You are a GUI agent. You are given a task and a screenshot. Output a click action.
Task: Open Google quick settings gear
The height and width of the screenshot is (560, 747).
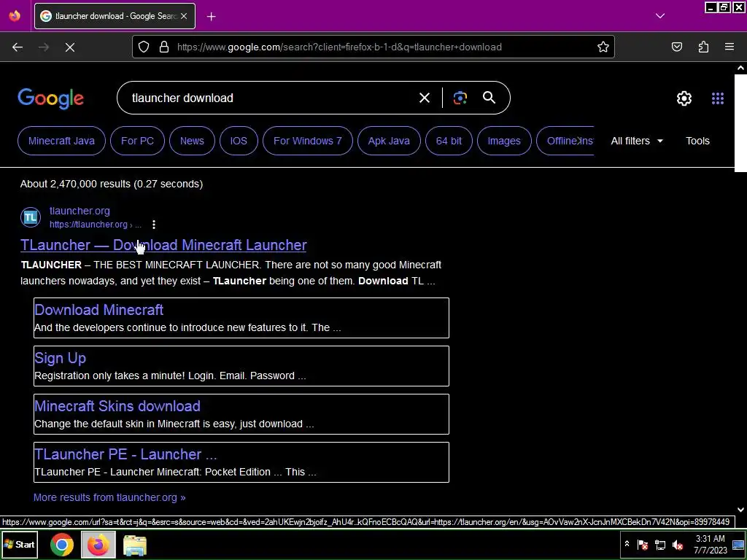pos(684,98)
